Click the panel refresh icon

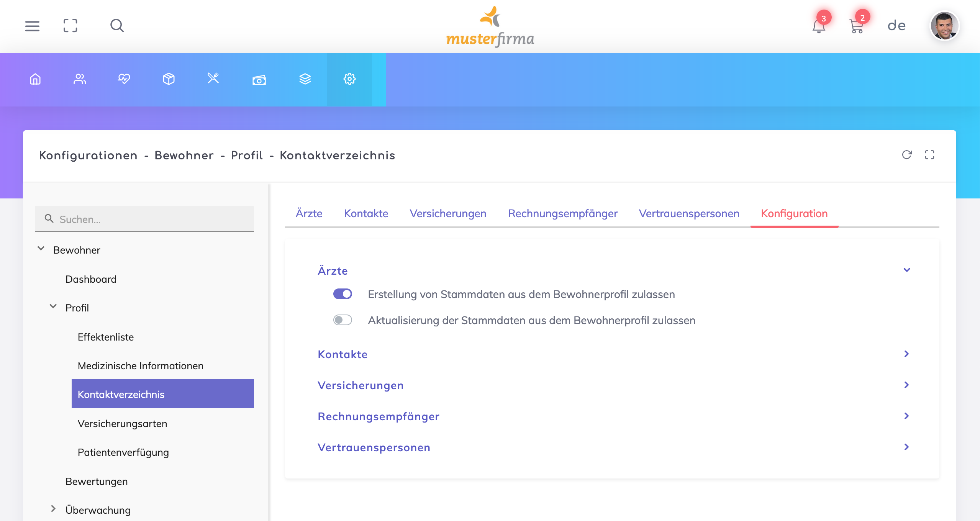[x=907, y=155]
